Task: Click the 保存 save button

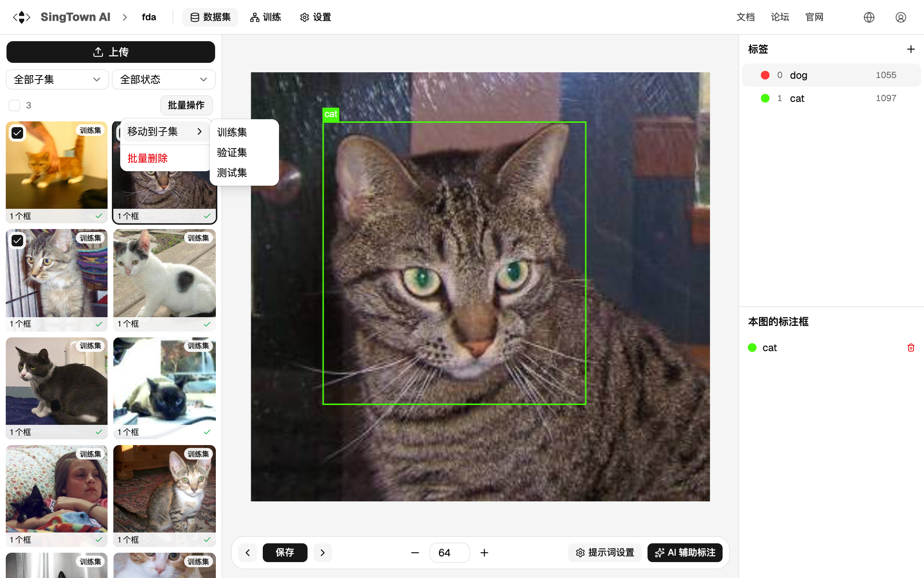Action: [x=285, y=552]
